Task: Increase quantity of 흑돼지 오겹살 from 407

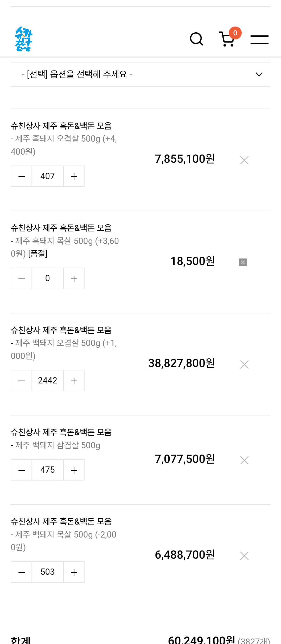Action: click(x=74, y=176)
